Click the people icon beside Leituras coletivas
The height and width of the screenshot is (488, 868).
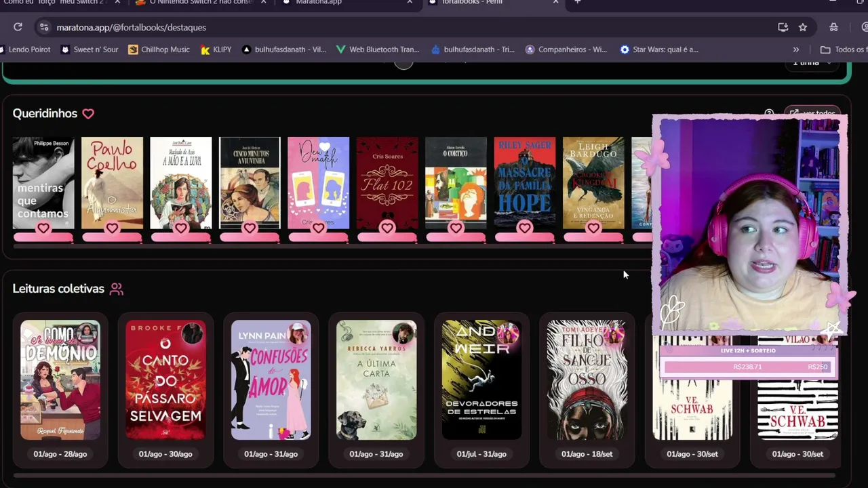coord(117,289)
